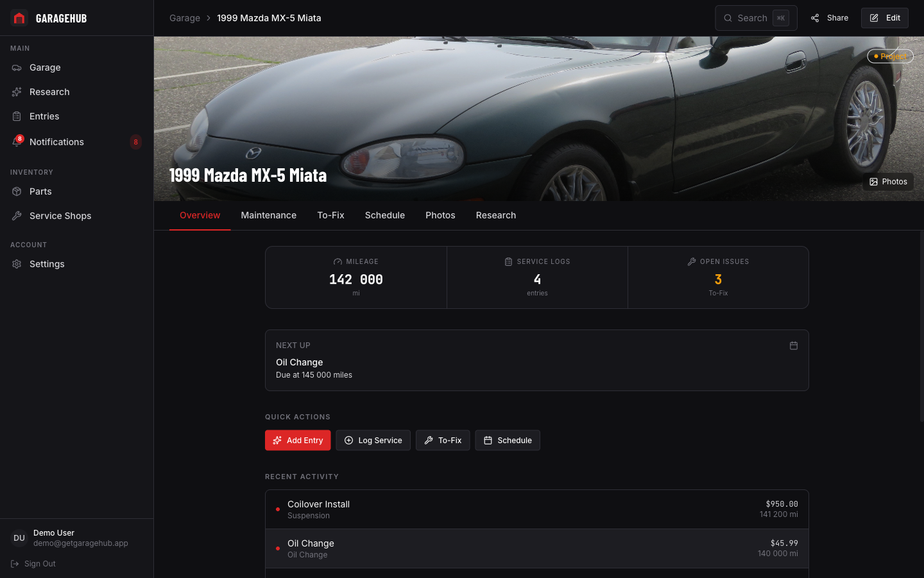Click the search magnifier icon
The image size is (924, 578).
pos(728,18)
